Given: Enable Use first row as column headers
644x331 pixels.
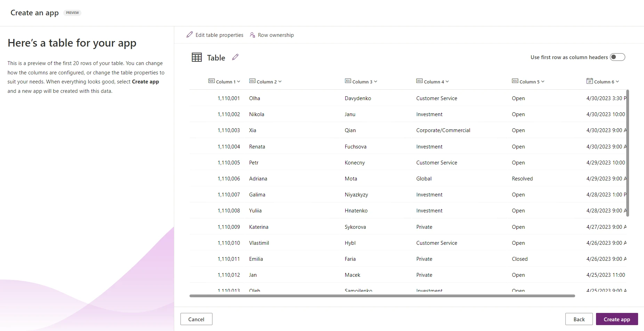Looking at the screenshot, I should click(618, 57).
